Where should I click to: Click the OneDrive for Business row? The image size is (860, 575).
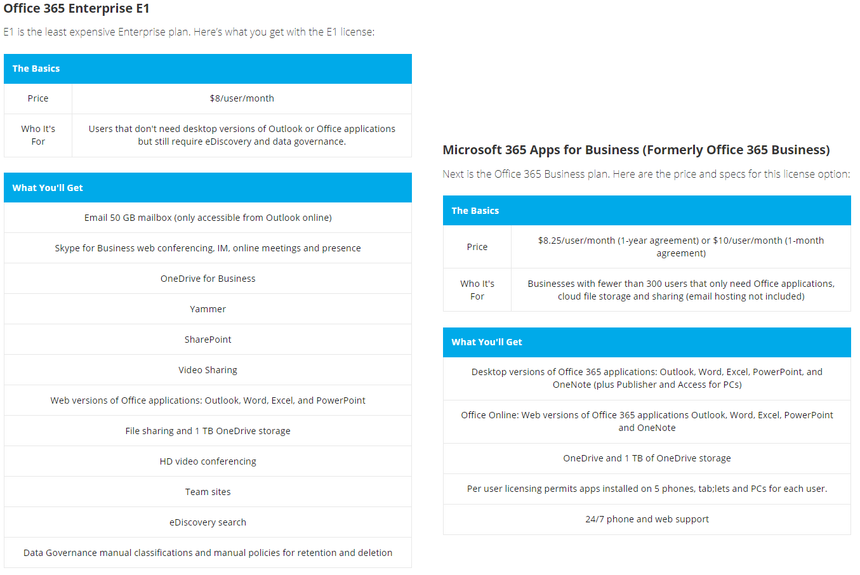(207, 279)
